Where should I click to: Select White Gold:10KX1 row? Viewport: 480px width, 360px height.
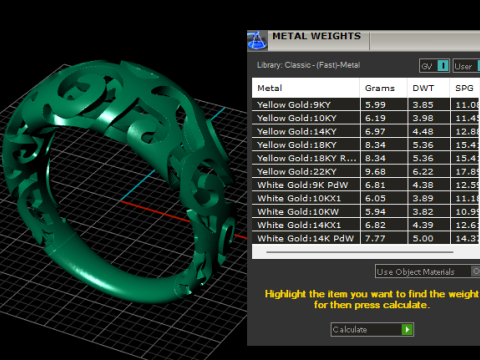pos(366,198)
